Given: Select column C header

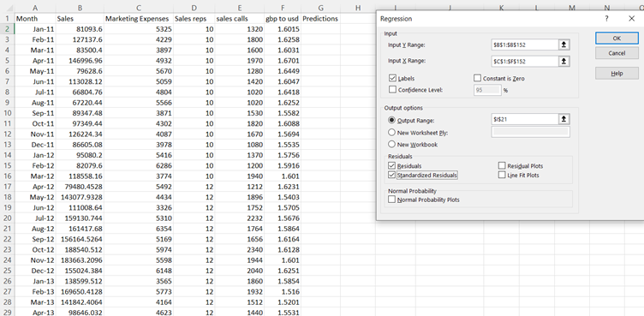Looking at the screenshot, I should [x=139, y=8].
